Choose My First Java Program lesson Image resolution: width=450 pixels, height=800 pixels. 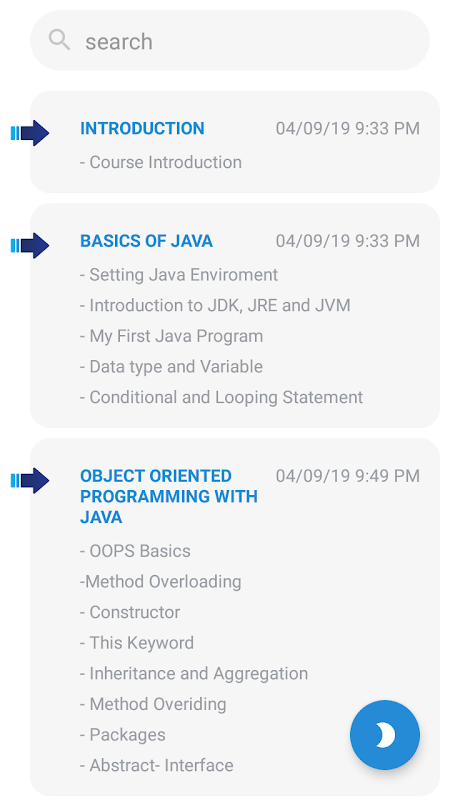pos(171,336)
